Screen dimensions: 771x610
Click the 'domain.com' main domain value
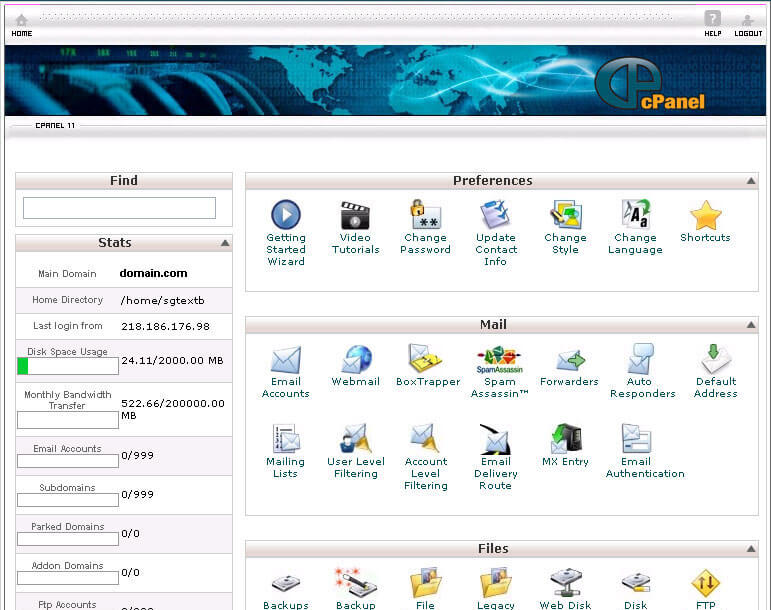point(153,273)
